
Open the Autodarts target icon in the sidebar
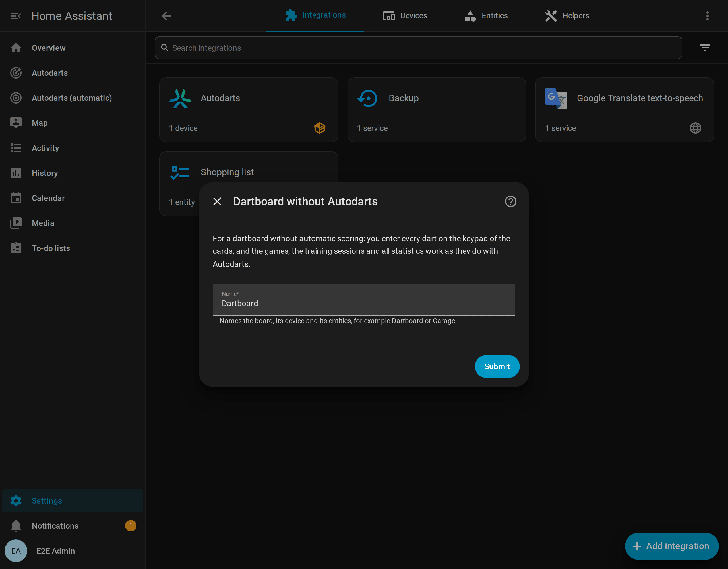pos(16,73)
